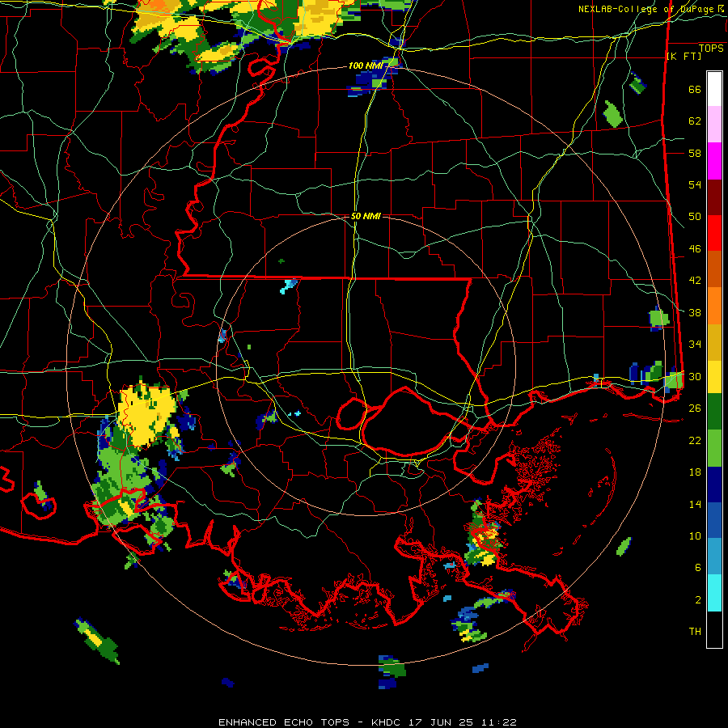Click the "38" legend value
This screenshot has height=728, width=728.
pyautogui.click(x=695, y=312)
